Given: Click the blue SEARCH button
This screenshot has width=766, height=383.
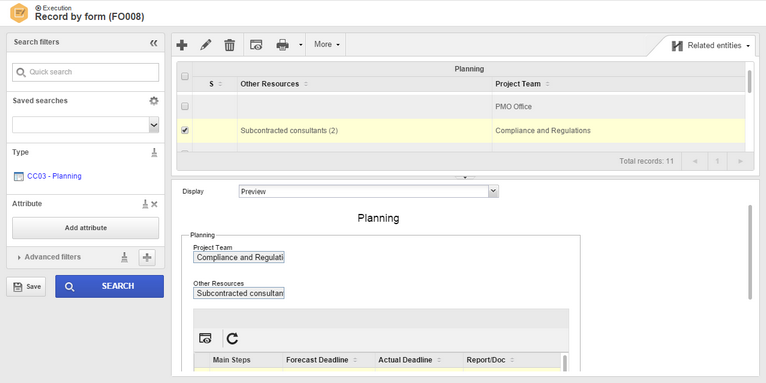Looking at the screenshot, I should [x=109, y=286].
